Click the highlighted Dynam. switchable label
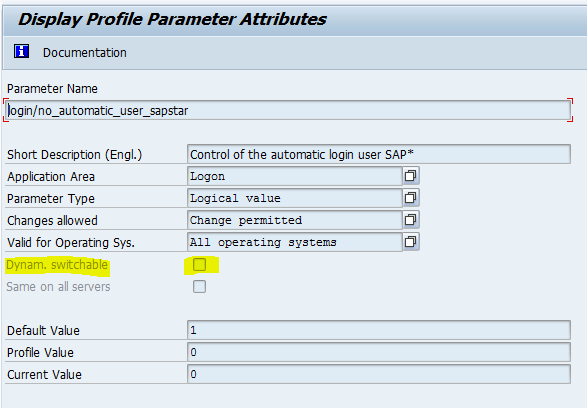Image resolution: width=587 pixels, height=408 pixels. click(x=57, y=265)
